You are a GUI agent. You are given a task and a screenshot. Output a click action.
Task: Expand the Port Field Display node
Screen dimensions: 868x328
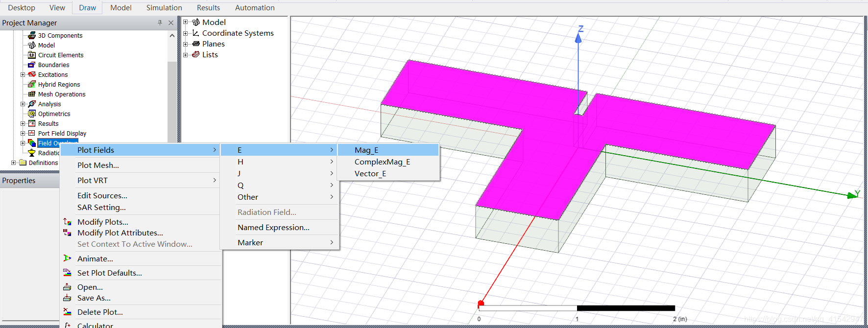pyautogui.click(x=23, y=133)
